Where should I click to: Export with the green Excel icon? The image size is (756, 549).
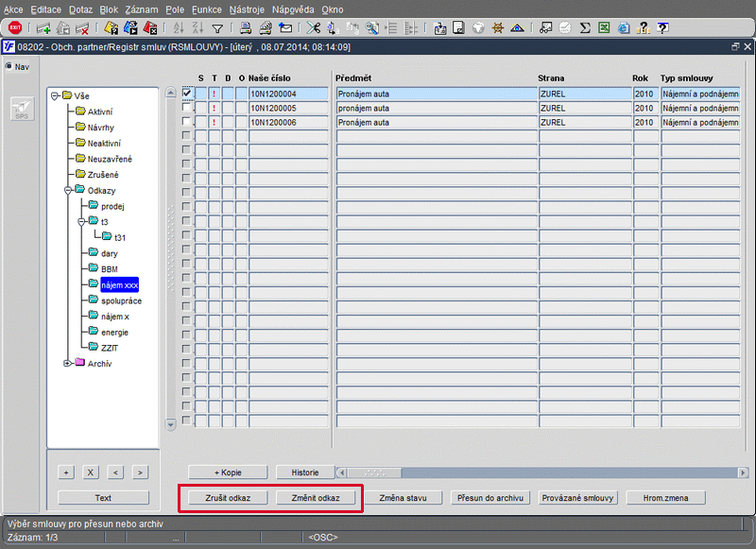[x=604, y=28]
